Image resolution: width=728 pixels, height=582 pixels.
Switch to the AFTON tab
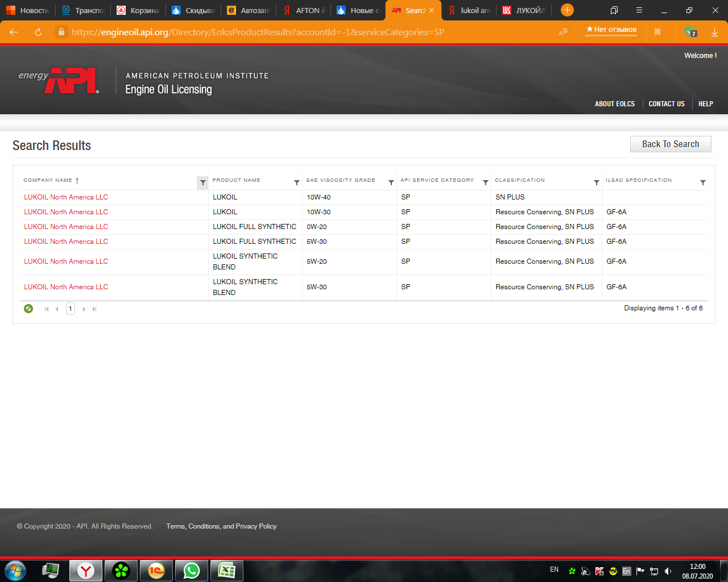[304, 10]
